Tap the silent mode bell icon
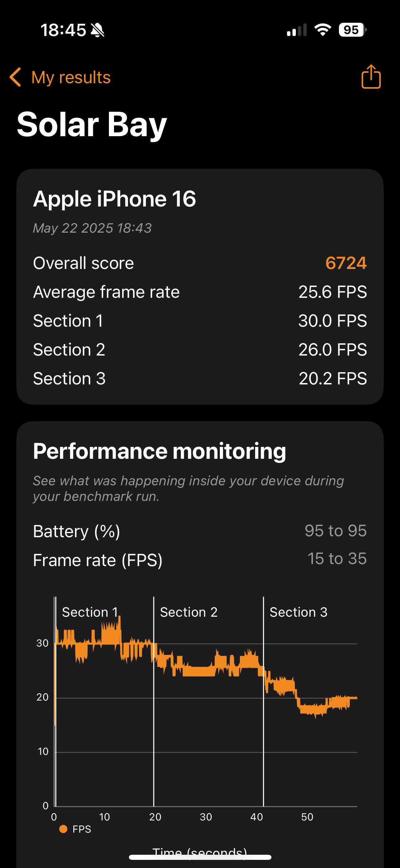 point(98,30)
